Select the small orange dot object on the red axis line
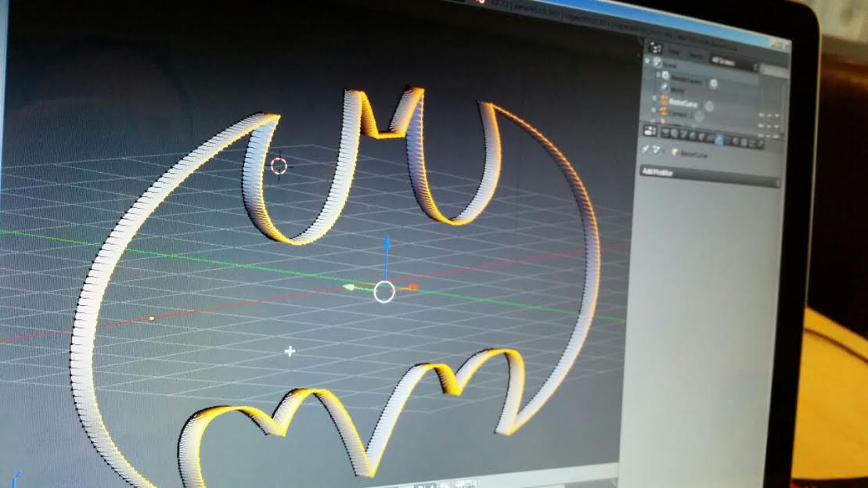This screenshot has height=488, width=868. tap(152, 318)
